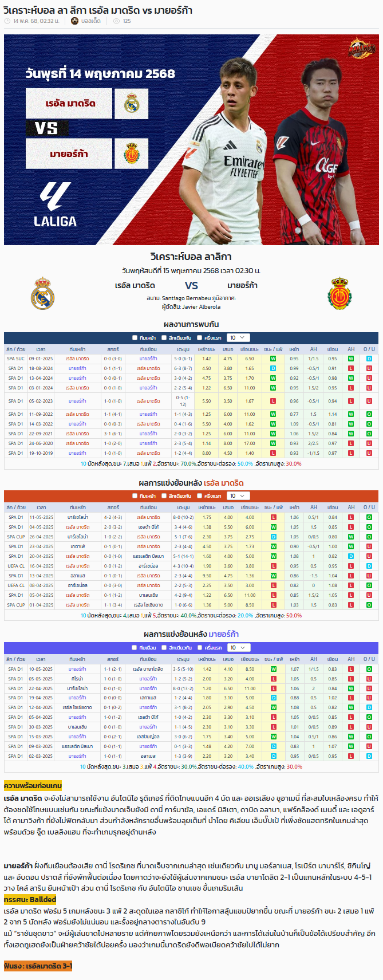The width and height of the screenshot is (383, 980).
Task: Click the 4-2 (4-3) score in Real Madrid first row
Action: pyautogui.click(x=113, y=517)
